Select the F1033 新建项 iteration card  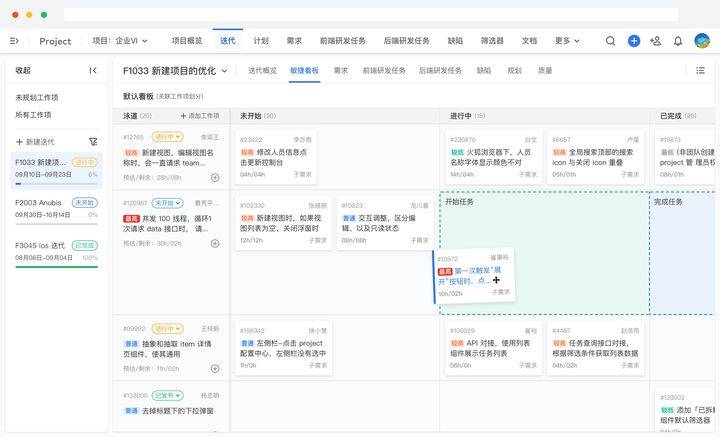coord(56,171)
